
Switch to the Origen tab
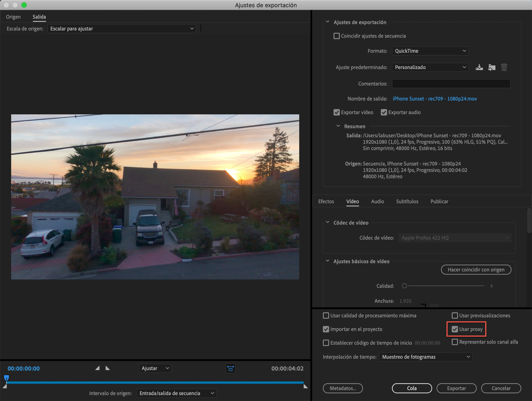click(13, 17)
